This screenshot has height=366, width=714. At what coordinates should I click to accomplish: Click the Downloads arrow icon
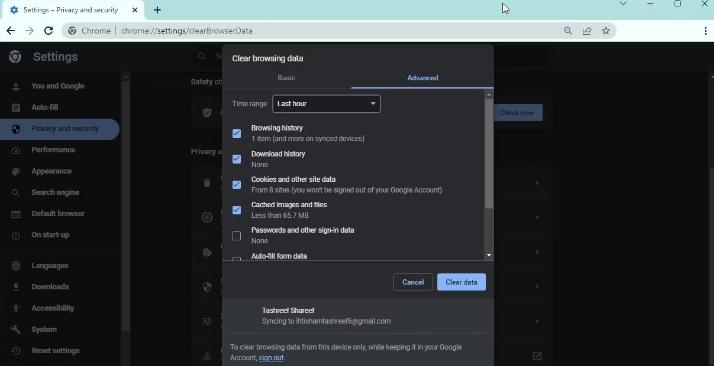[16, 287]
